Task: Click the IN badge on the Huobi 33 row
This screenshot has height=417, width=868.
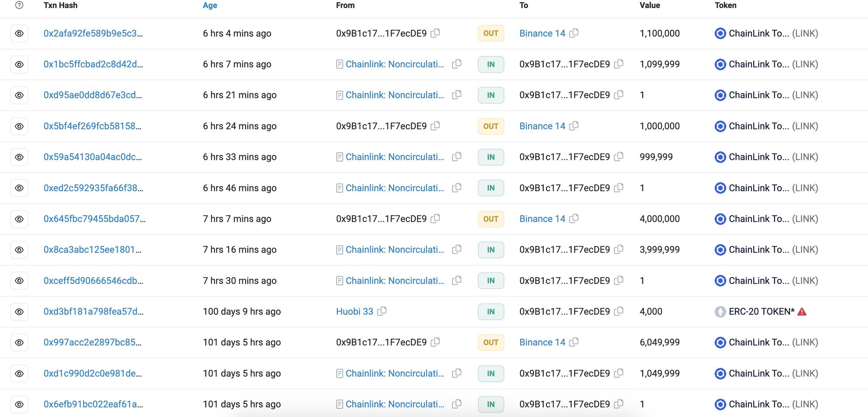Action: [490, 311]
